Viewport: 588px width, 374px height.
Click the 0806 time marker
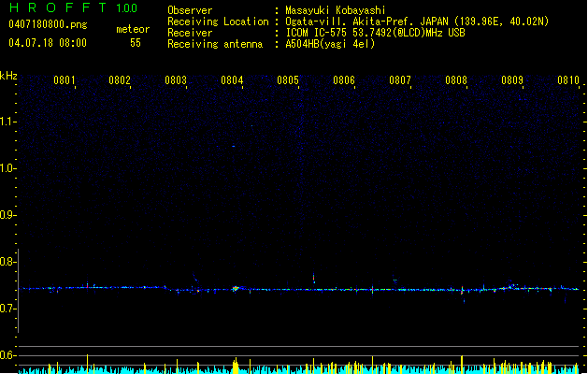tap(344, 79)
